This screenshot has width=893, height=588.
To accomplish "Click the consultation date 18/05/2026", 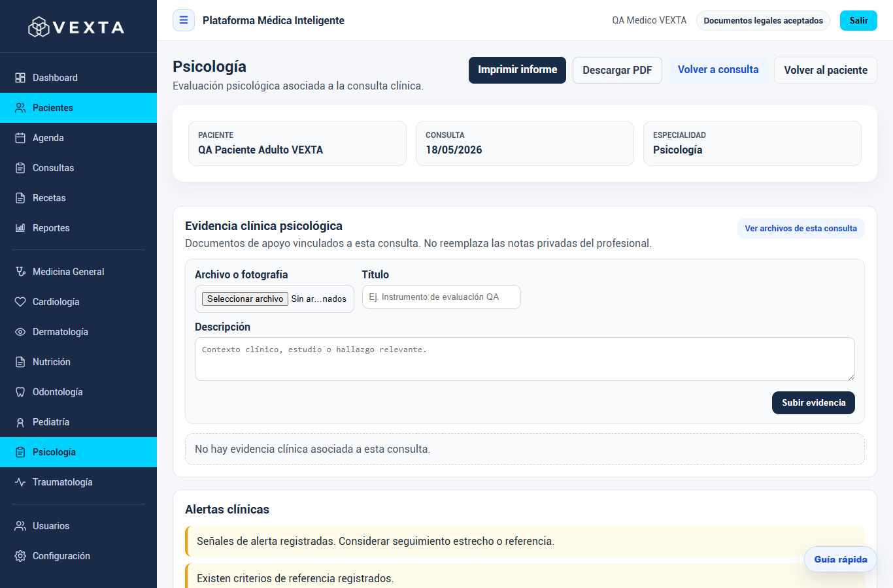I will [x=454, y=150].
